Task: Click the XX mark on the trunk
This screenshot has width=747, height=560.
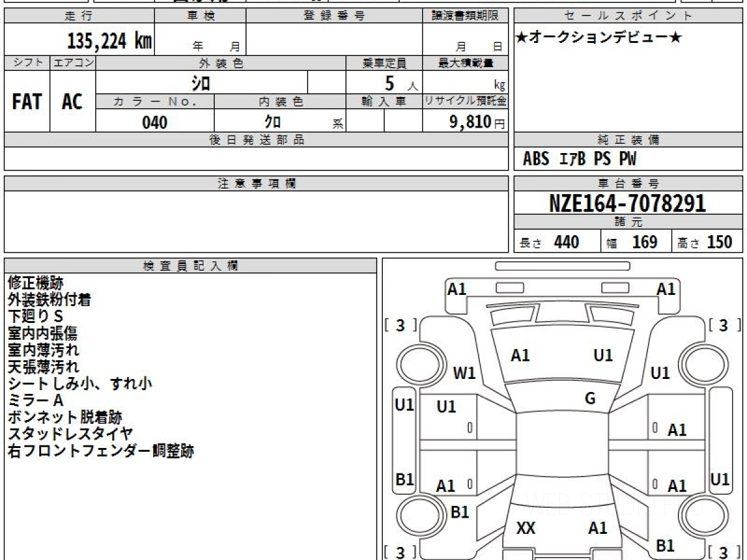Action: click(x=526, y=529)
